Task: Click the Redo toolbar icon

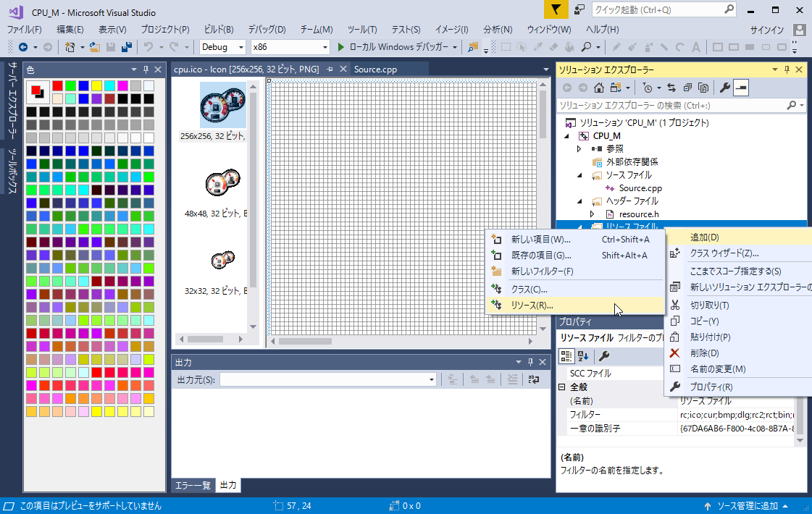Action: click(174, 47)
